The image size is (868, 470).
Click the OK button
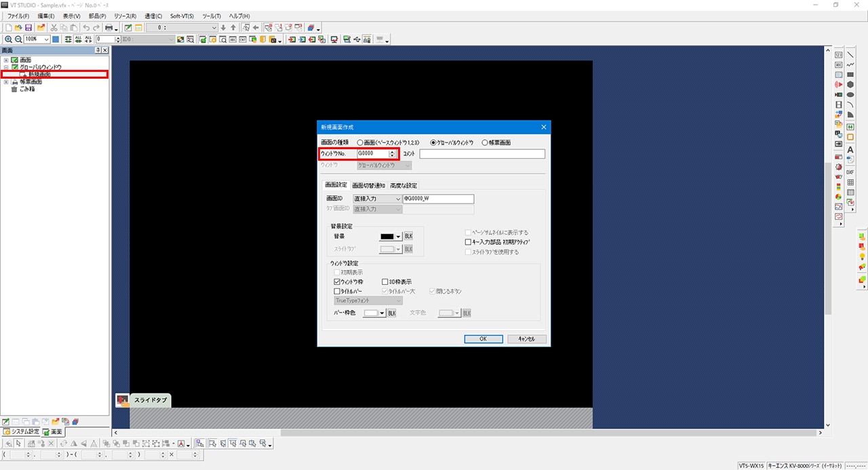[483, 338]
